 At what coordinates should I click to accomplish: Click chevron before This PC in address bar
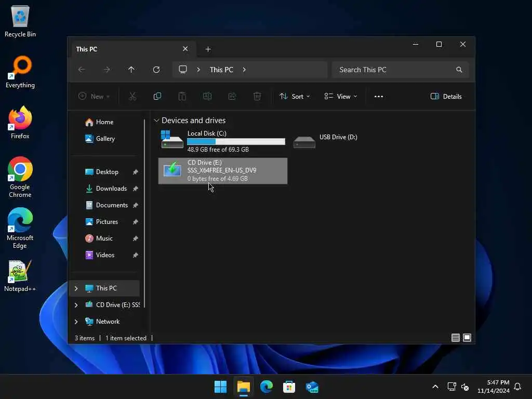[x=198, y=70]
